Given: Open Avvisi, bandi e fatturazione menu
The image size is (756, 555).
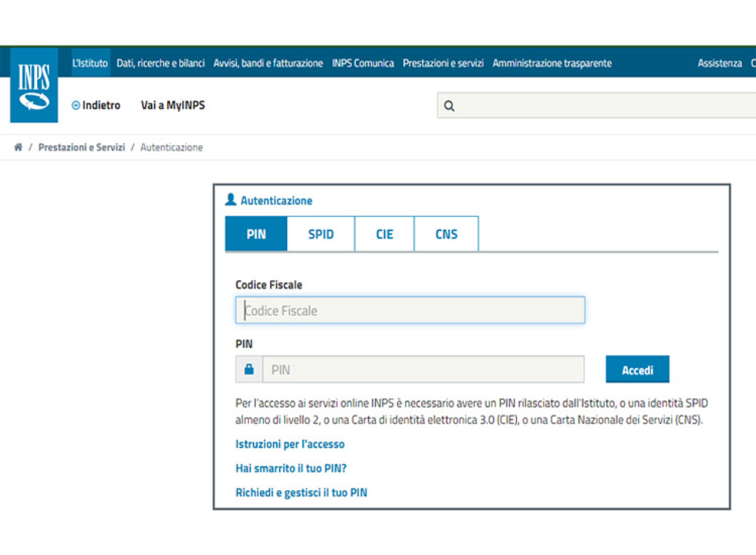Looking at the screenshot, I should pyautogui.click(x=268, y=63).
